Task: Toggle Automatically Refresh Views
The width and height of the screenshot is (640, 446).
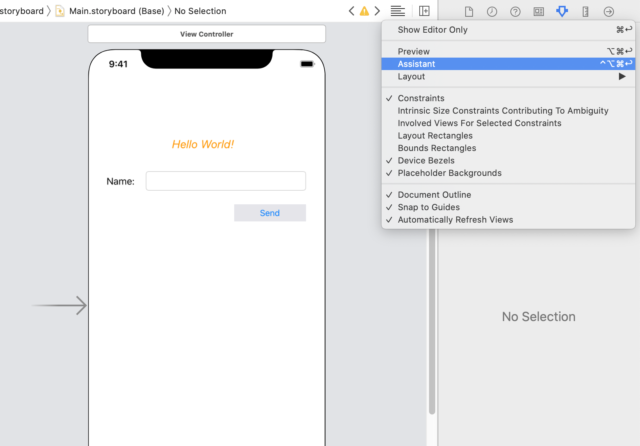Action: [508, 220]
